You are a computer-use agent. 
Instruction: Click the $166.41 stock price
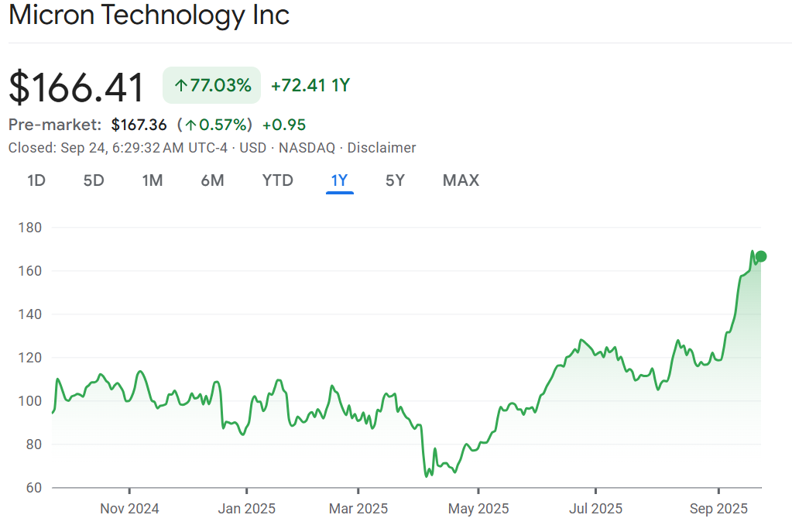click(x=77, y=86)
